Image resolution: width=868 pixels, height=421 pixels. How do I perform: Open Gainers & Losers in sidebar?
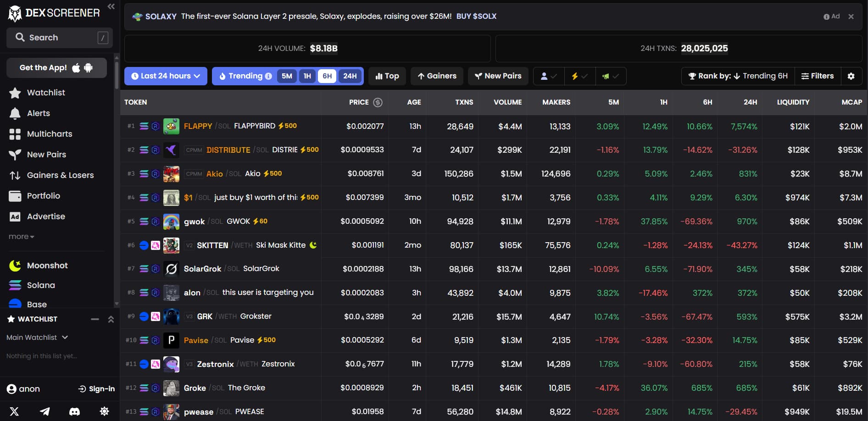51,175
